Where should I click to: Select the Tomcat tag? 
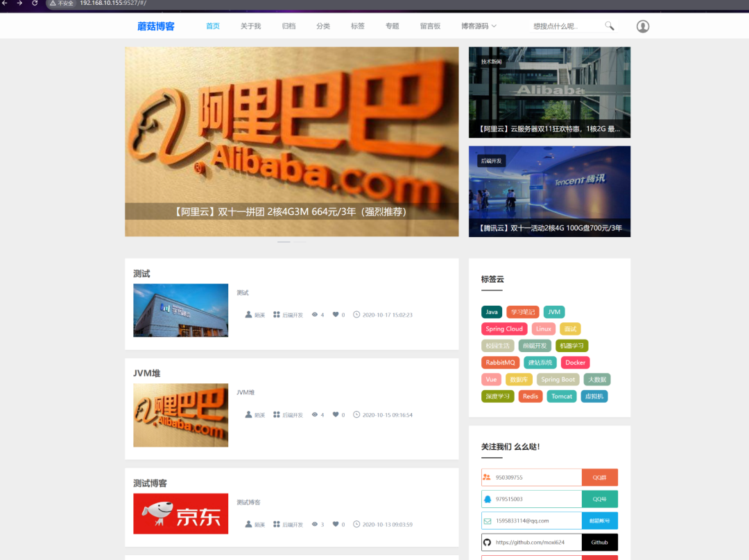(x=561, y=396)
